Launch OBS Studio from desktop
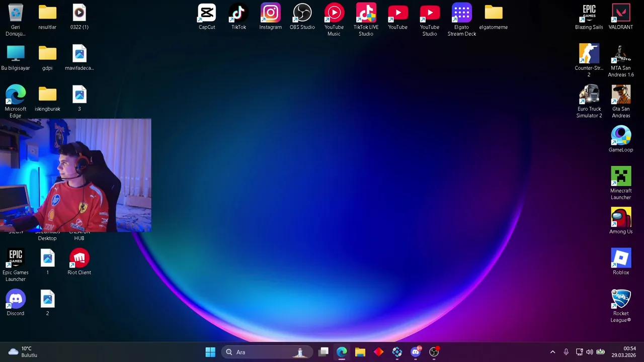Image resolution: width=644 pixels, height=362 pixels. 302,17
